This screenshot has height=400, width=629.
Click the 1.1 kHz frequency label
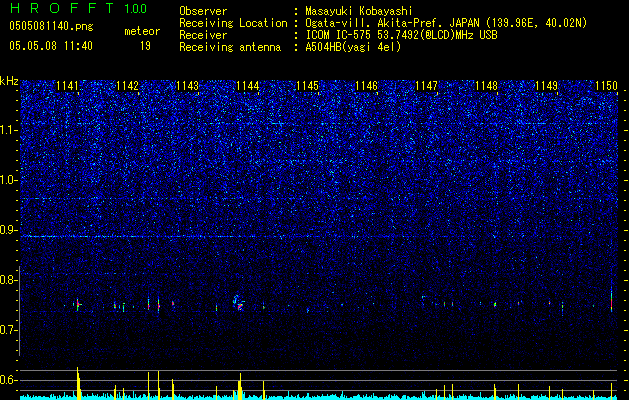8,130
